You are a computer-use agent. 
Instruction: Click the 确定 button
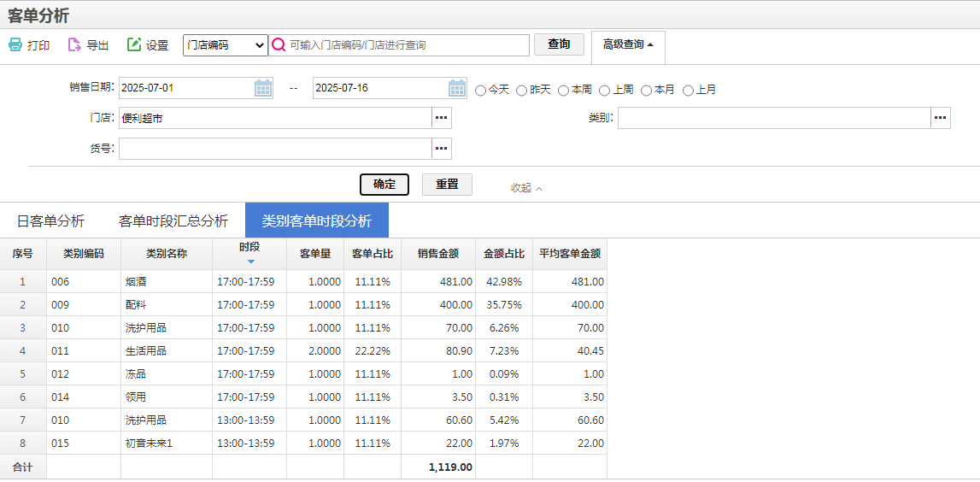384,185
